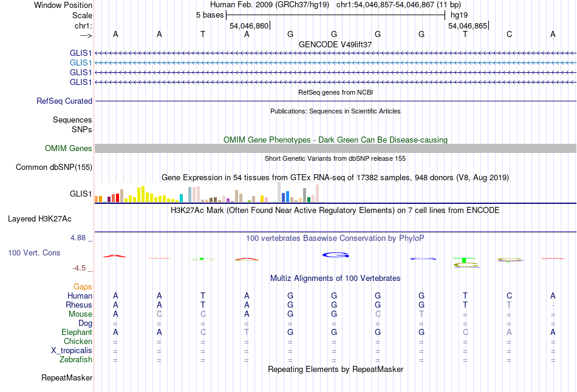Click the Rhesus species label
The image size is (577, 392).
click(79, 305)
